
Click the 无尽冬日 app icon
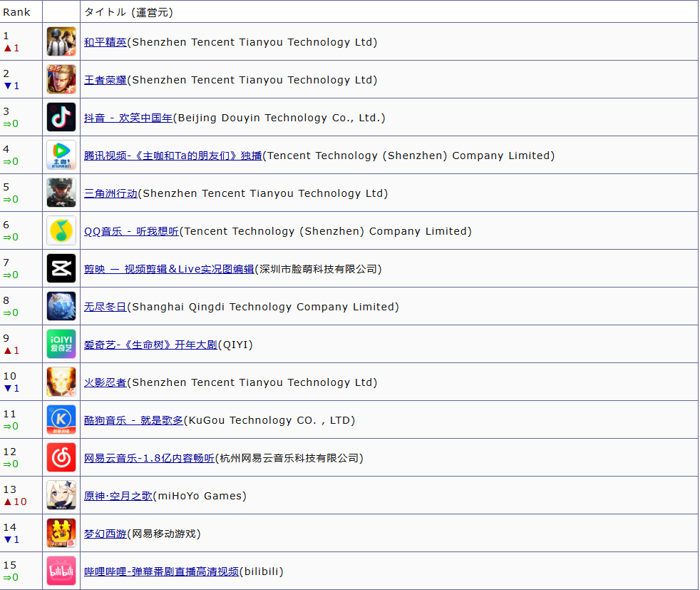61,306
